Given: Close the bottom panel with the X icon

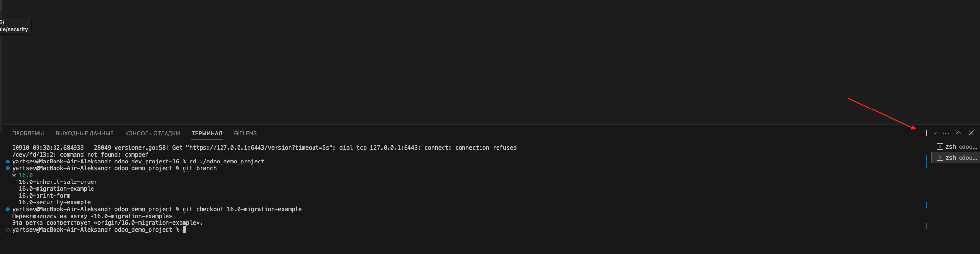Looking at the screenshot, I should [x=971, y=133].
